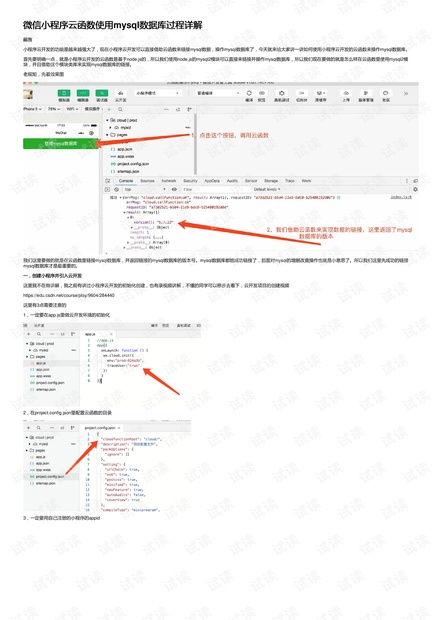Close the app.js editor tab

pos(111,334)
